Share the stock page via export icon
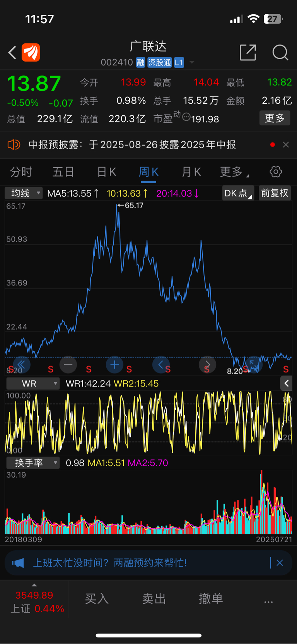The image size is (297, 644). tap(248, 52)
